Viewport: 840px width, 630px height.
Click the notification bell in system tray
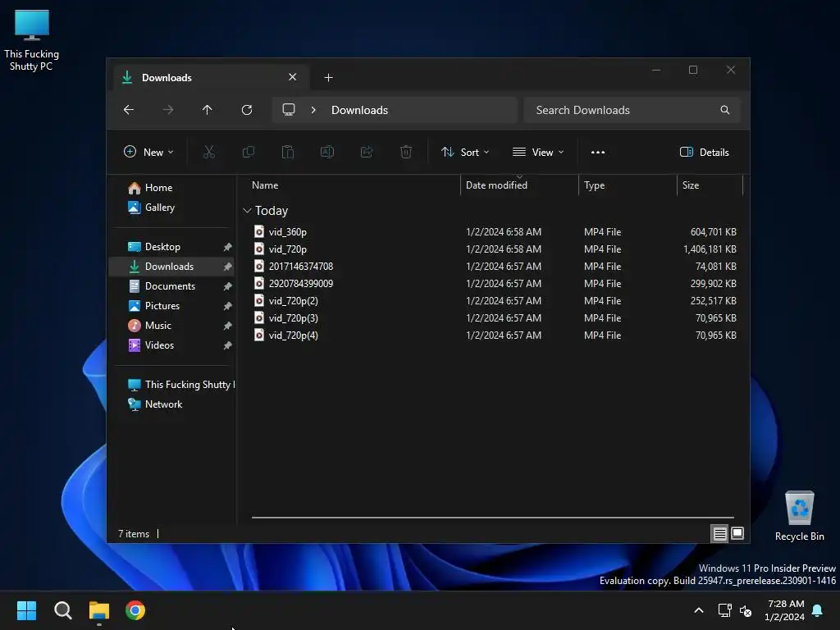818,610
